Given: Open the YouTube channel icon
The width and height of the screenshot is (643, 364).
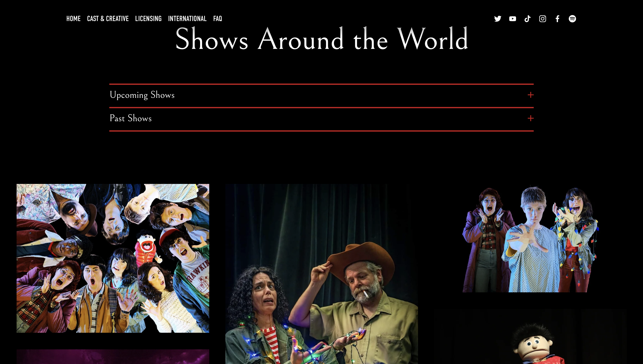Looking at the screenshot, I should (512, 19).
